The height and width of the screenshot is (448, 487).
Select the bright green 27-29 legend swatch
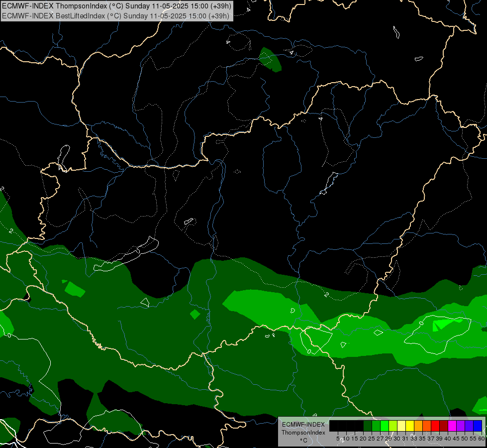pyautogui.click(x=385, y=426)
